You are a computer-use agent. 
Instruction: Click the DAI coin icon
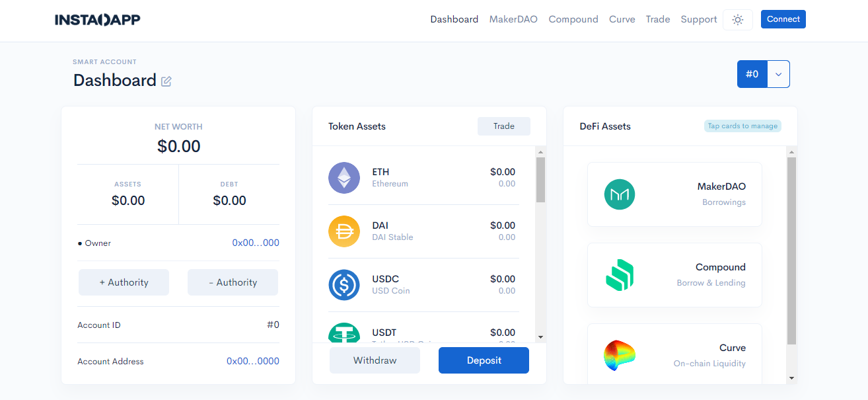(x=344, y=231)
